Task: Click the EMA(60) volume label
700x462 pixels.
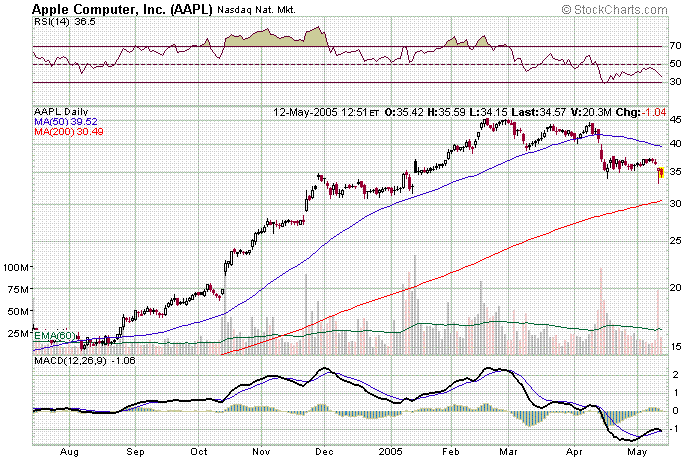Action: (55, 335)
